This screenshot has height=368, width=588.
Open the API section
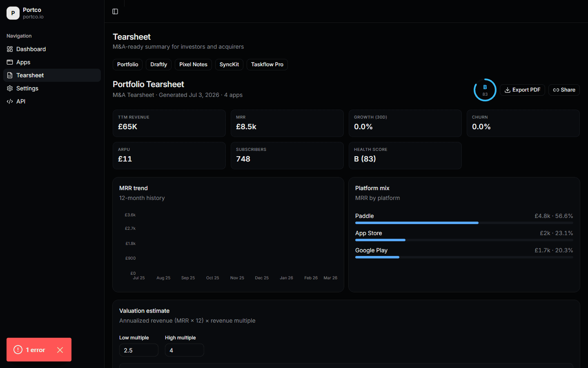point(52,101)
